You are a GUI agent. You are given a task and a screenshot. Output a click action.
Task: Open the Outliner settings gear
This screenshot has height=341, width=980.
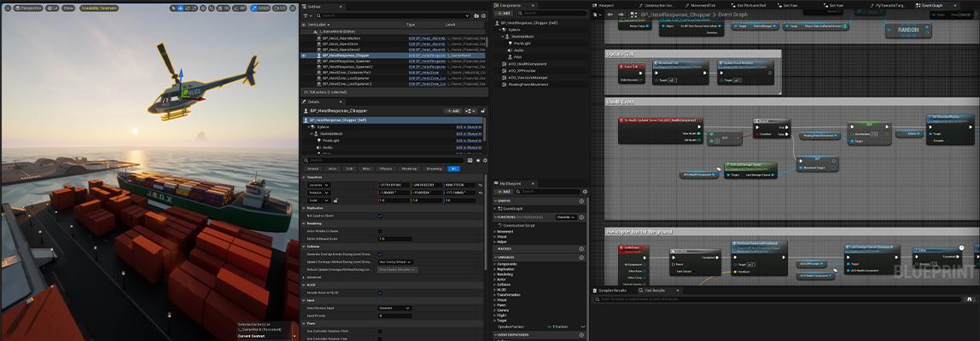[x=483, y=15]
